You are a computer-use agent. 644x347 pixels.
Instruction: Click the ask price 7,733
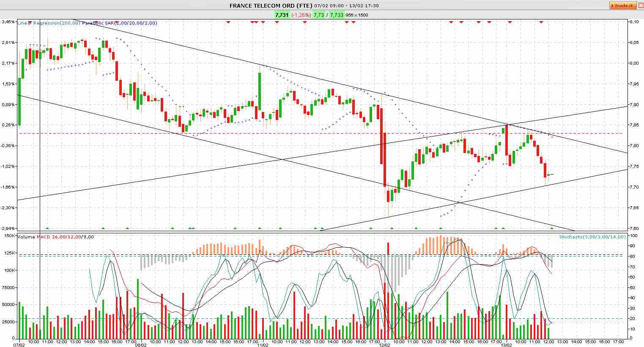click(337, 15)
